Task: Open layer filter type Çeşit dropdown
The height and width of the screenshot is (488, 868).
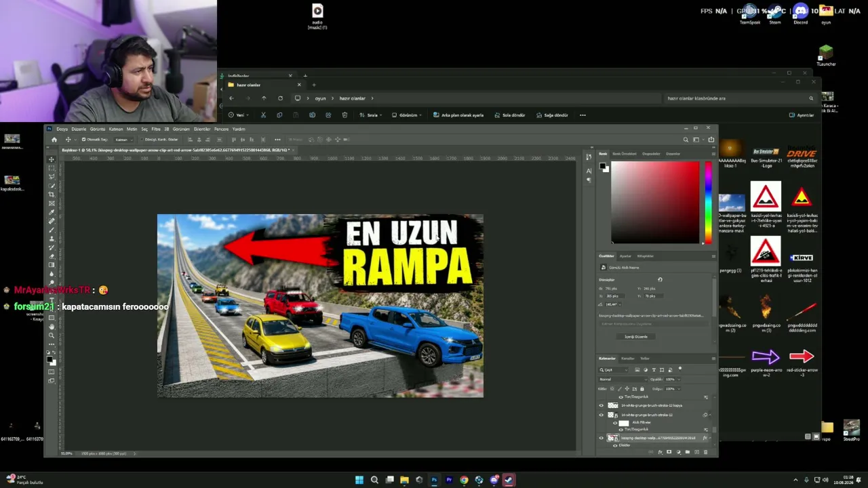Action: (x=614, y=370)
